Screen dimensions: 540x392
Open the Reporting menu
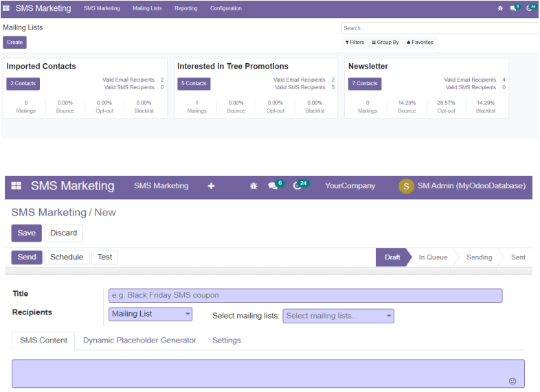pyautogui.click(x=185, y=8)
